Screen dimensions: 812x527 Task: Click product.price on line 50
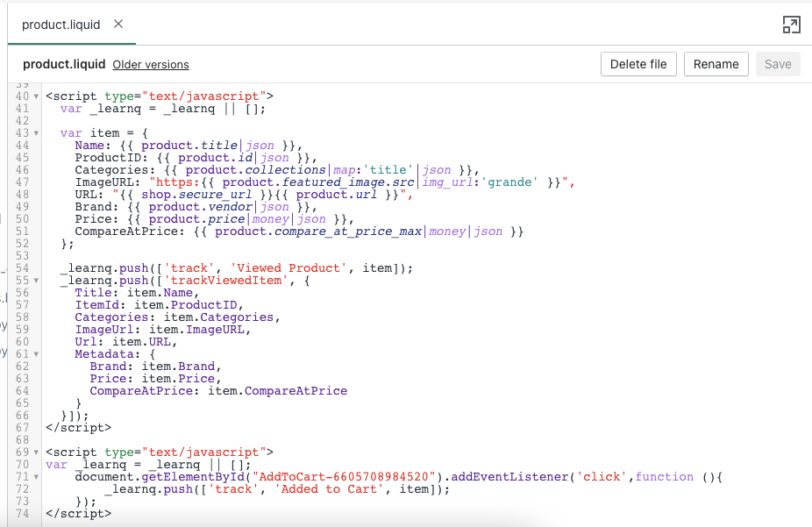click(196, 219)
